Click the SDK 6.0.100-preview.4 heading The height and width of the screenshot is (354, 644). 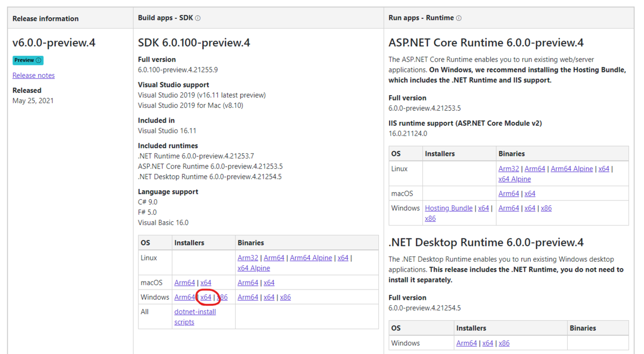pyautogui.click(x=194, y=42)
